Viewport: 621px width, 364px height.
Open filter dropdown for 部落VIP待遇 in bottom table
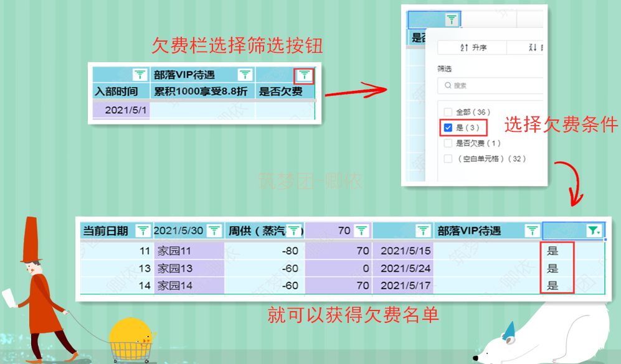532,231
